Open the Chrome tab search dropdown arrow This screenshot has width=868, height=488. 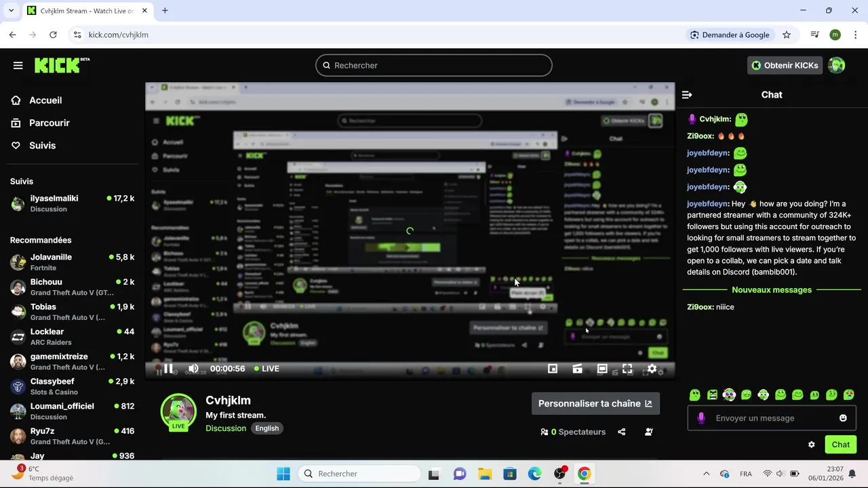tap(11, 11)
